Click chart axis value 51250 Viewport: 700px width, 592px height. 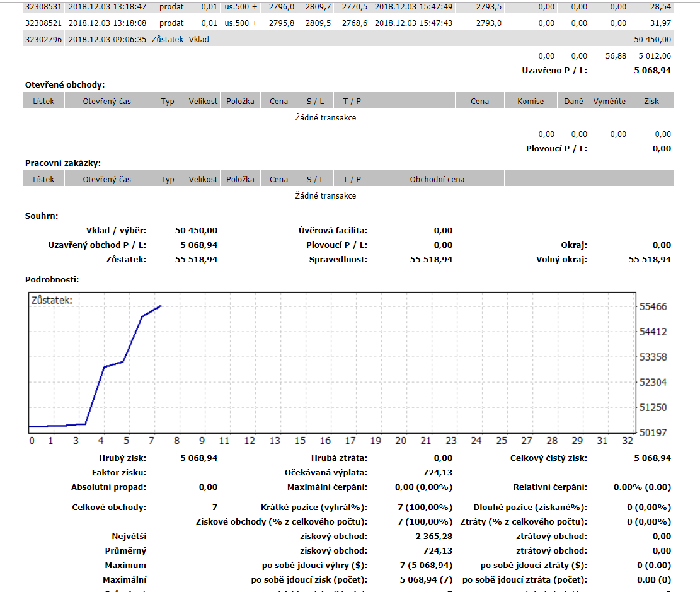coord(653,407)
